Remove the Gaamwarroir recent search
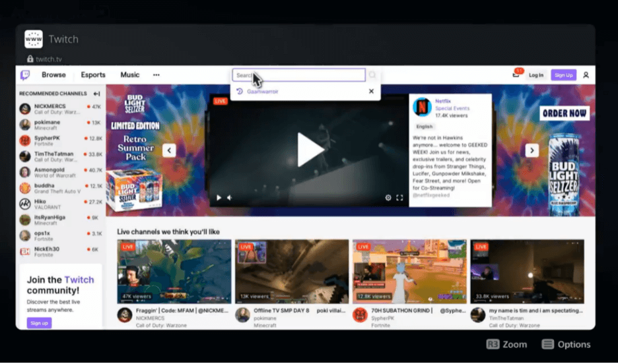The height and width of the screenshot is (364, 618). [x=371, y=91]
